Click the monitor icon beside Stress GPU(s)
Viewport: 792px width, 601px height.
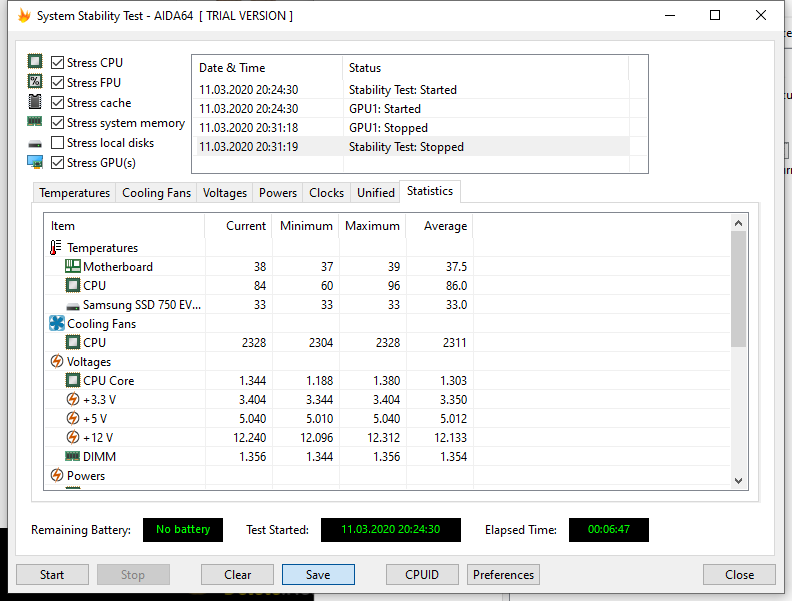tap(35, 162)
